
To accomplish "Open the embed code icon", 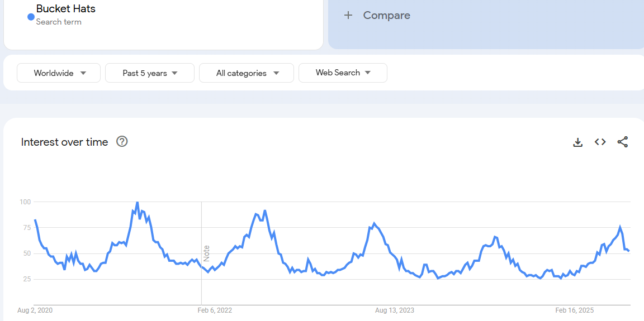I will tap(600, 142).
